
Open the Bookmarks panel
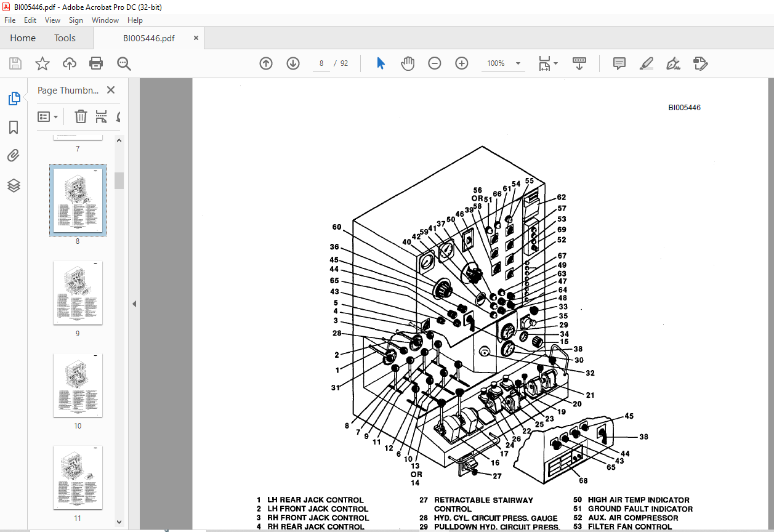[x=14, y=127]
